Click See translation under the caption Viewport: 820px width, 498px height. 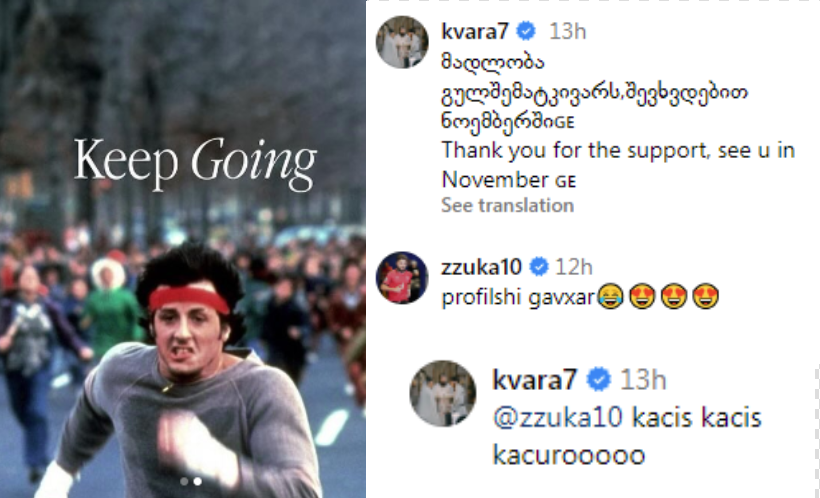(x=507, y=205)
